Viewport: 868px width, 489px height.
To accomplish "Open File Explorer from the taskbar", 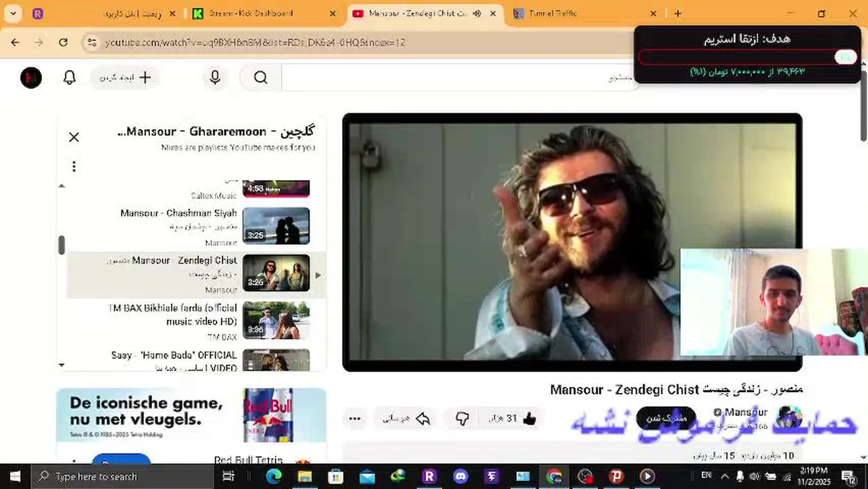I will pyautogui.click(x=305, y=476).
